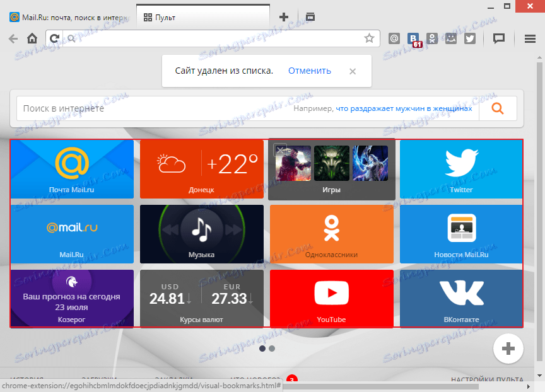Remove the Игры tile with its X

point(280,151)
